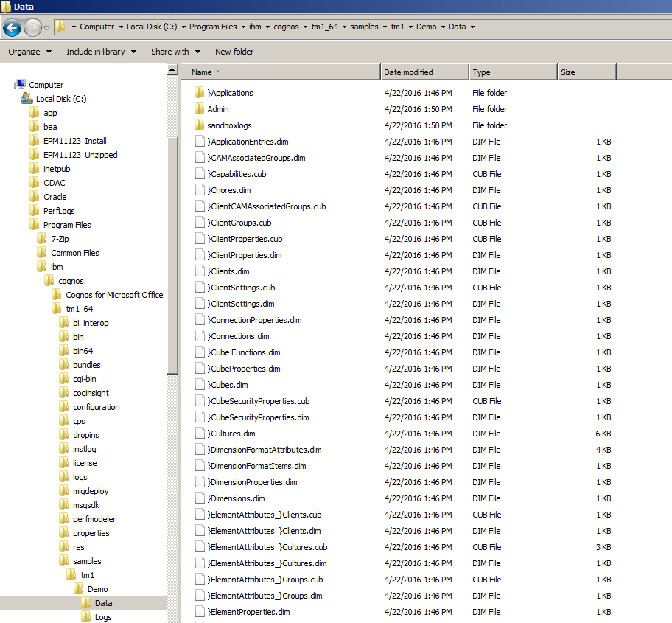672x623 pixels.
Task: Click the back navigation arrow
Action: pos(12,27)
